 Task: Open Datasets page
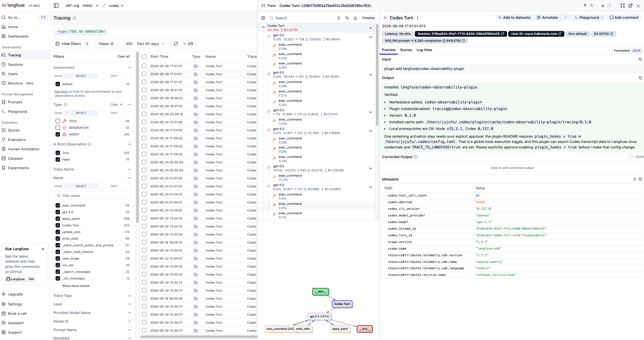(15, 158)
